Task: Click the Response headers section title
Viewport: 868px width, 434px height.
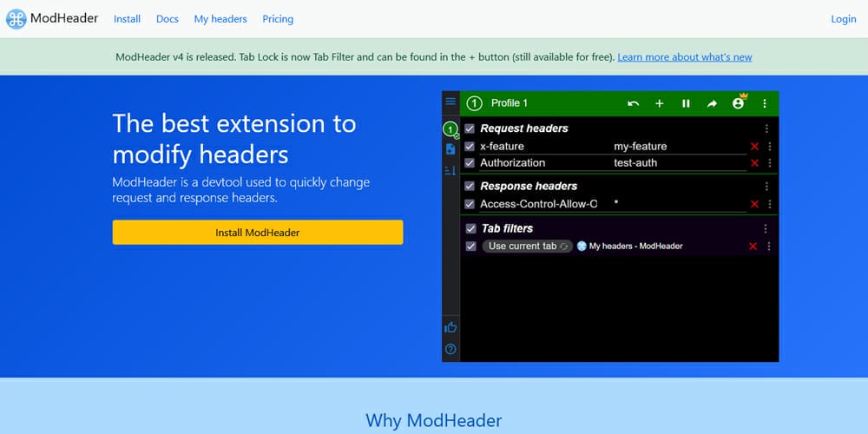Action: point(529,186)
